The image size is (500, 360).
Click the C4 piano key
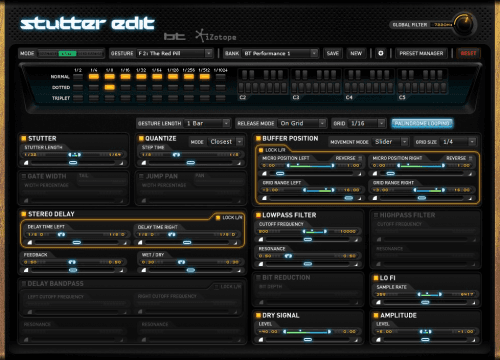(348, 88)
